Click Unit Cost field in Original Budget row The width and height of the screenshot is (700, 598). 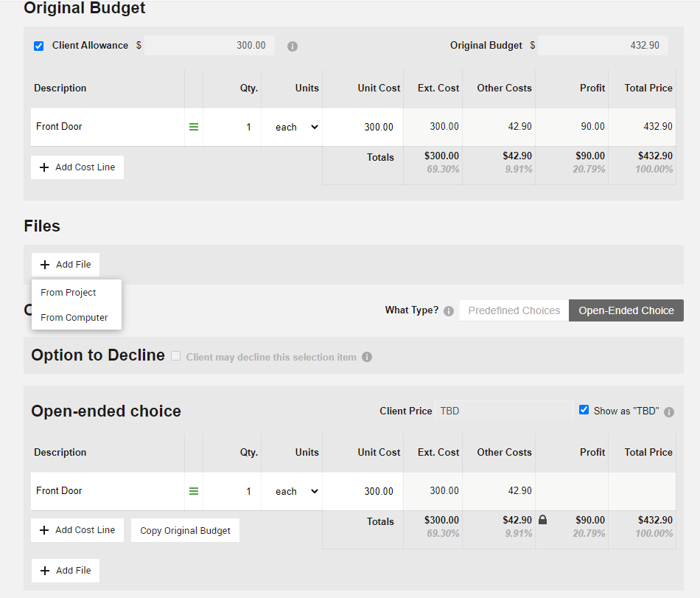(363, 127)
